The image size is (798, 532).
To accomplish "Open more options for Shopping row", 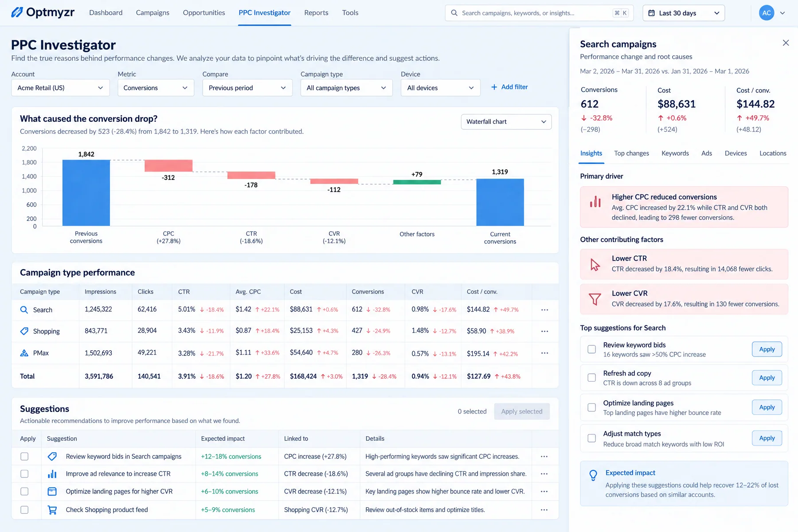I will coord(544,331).
